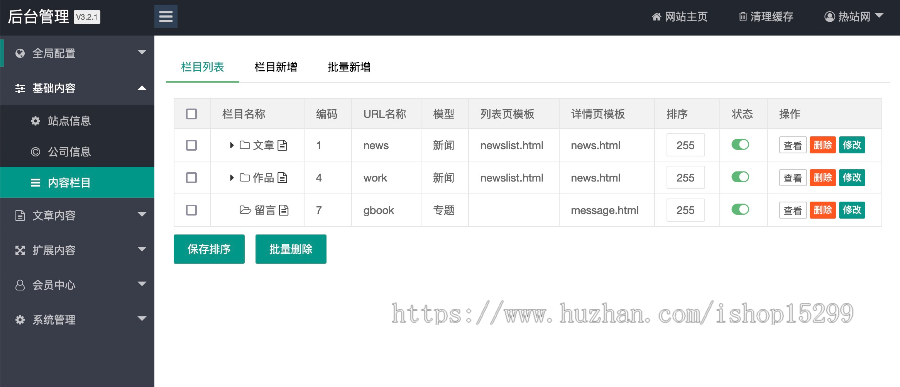900x387 pixels.
Task: Click the page icon after 作品
Action: [282, 178]
